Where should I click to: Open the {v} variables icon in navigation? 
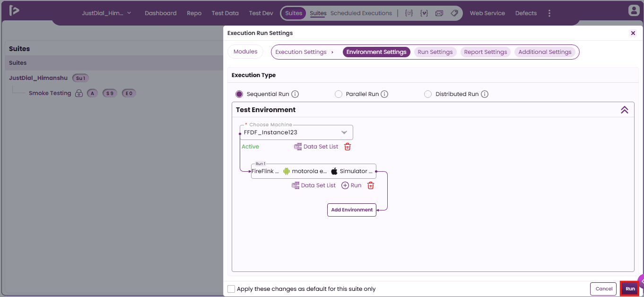424,13
